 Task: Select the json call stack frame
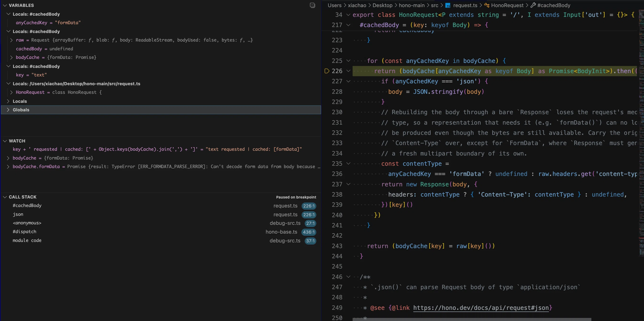tap(161, 215)
